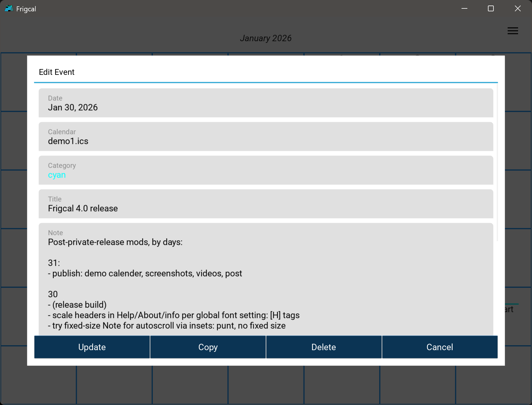532x405 pixels.
Task: Close the Frigcal window
Action: [x=518, y=9]
